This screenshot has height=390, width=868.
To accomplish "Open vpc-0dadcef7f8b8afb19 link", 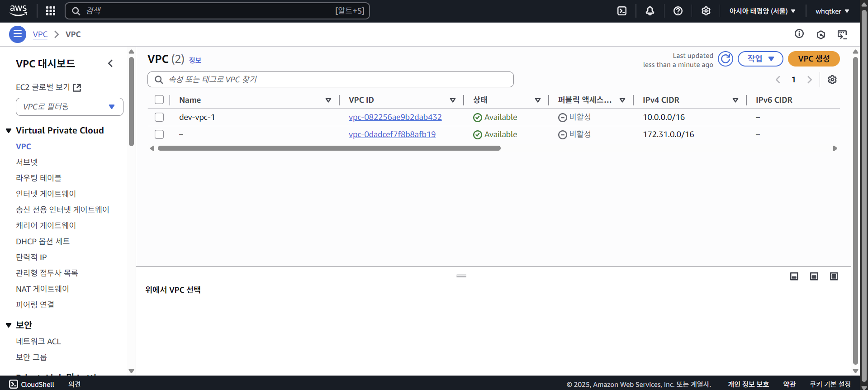I will (392, 134).
